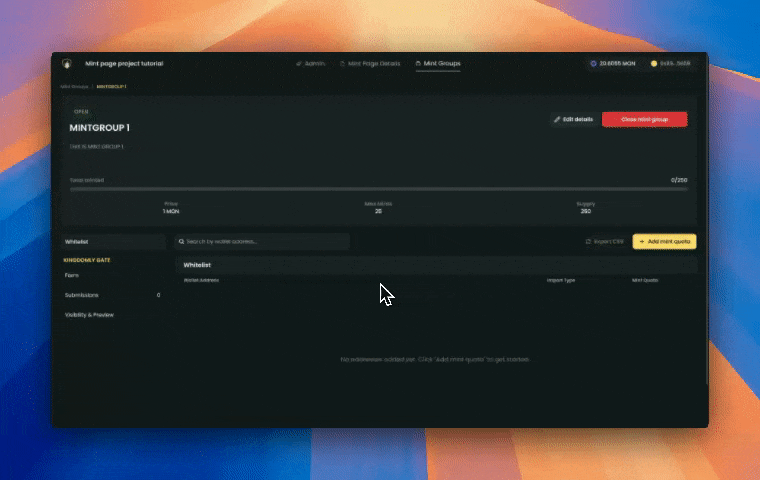Screen dimensions: 760x480
Task: Select the Mint Groups tab
Action: pyautogui.click(x=438, y=64)
